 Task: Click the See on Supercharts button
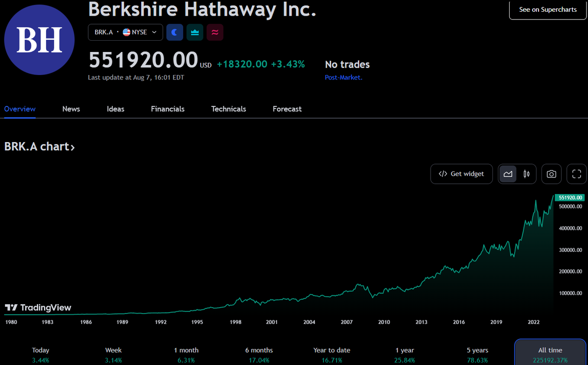pyautogui.click(x=548, y=10)
